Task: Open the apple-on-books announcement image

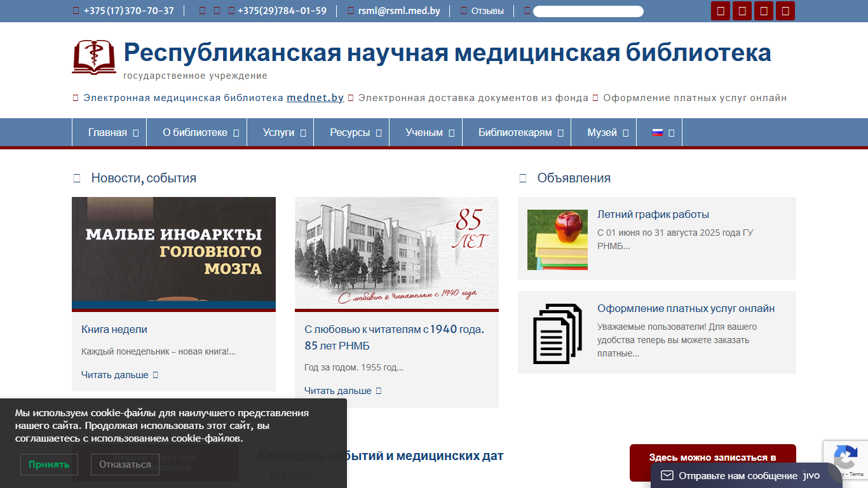Action: click(557, 240)
